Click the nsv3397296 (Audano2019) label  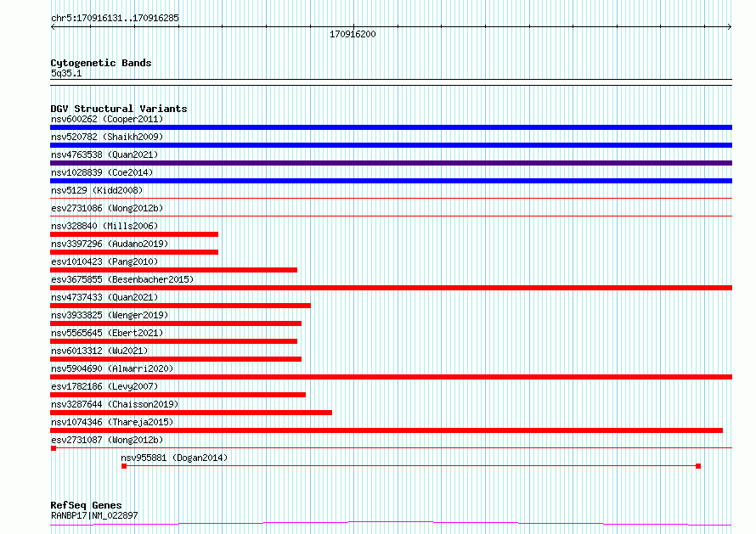pos(110,244)
